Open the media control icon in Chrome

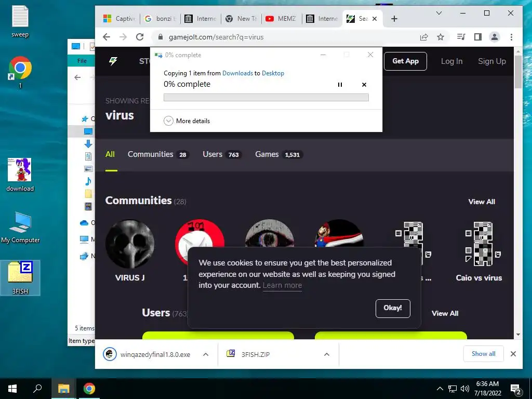coord(461,37)
